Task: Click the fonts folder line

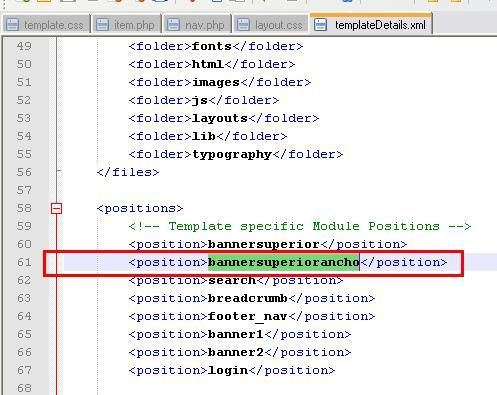Action: (x=216, y=46)
